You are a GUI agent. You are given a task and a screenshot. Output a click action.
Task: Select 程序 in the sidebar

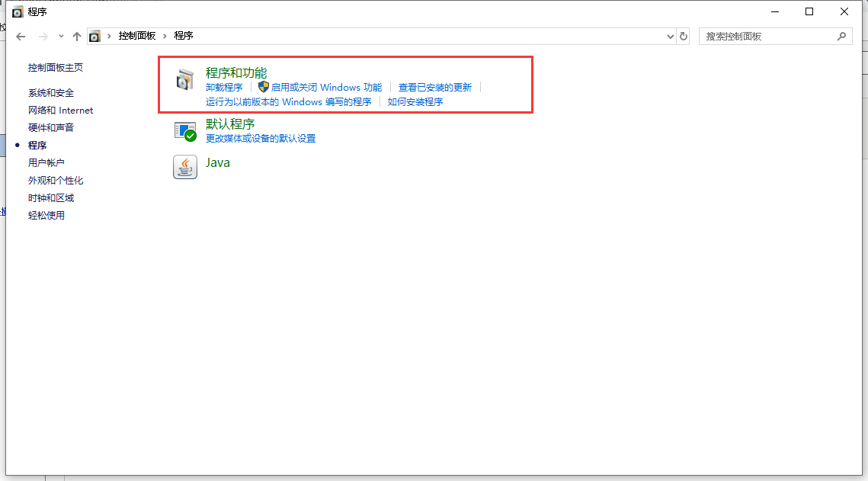coord(37,145)
